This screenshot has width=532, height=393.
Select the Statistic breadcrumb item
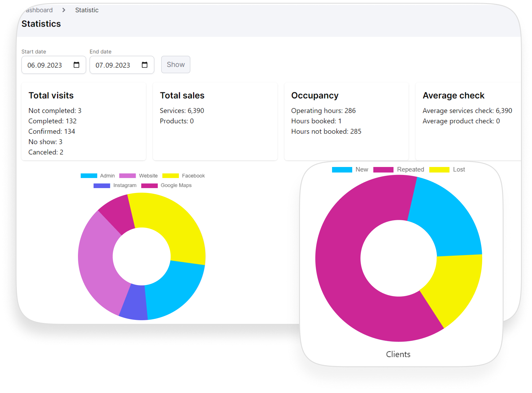(x=87, y=10)
